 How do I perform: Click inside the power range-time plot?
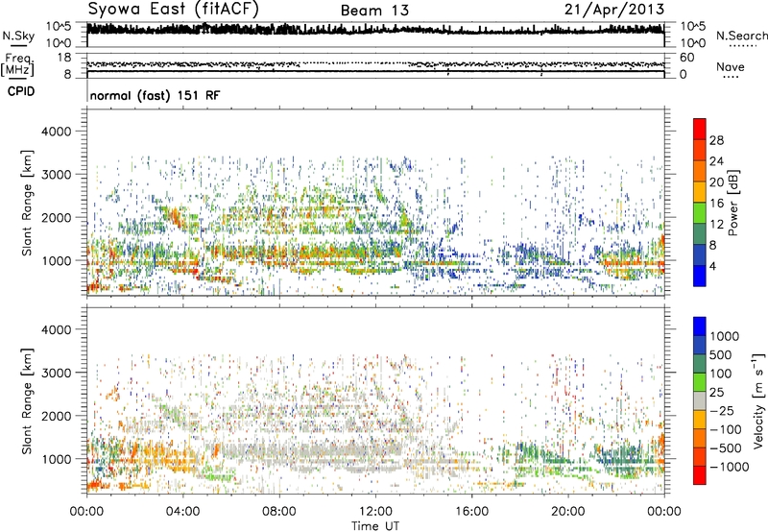pos(375,203)
